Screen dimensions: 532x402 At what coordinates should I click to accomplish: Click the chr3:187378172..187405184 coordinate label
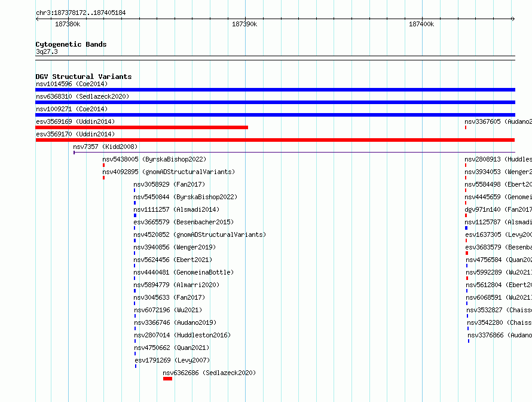coord(81,13)
